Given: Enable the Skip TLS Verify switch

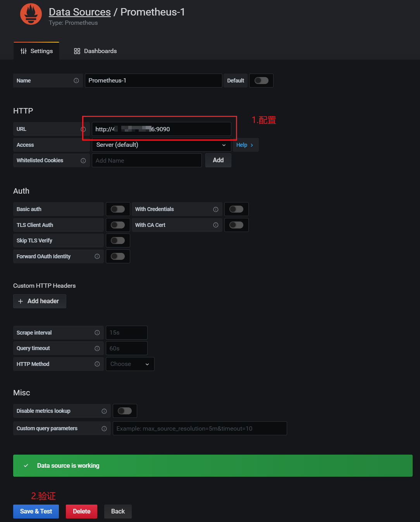Looking at the screenshot, I should (x=118, y=240).
